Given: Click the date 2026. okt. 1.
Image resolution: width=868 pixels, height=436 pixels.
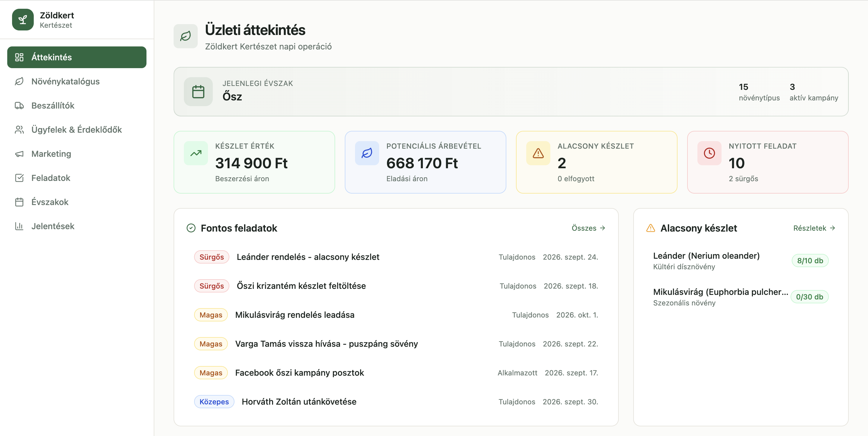Looking at the screenshot, I should point(577,315).
